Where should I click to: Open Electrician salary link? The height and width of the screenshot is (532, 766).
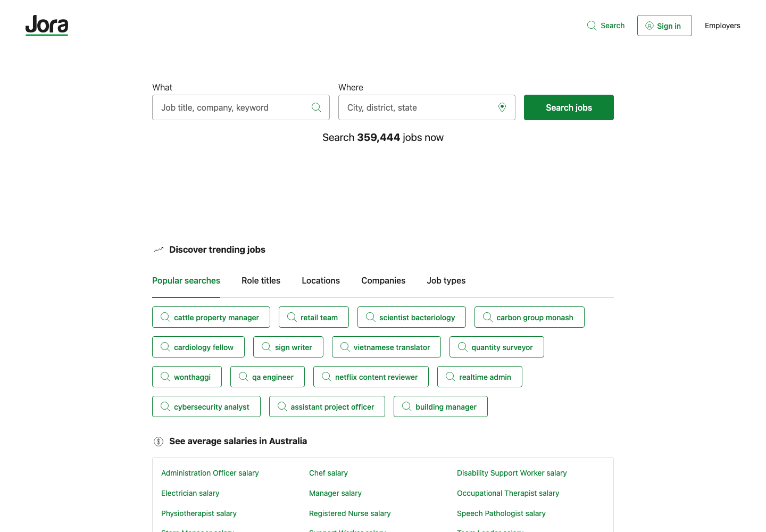190,493
